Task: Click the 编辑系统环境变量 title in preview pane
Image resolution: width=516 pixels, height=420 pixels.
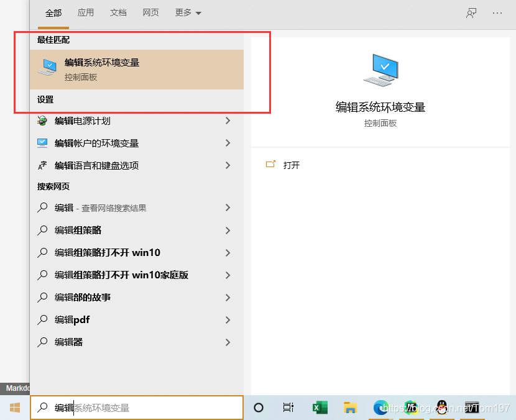Action: (x=380, y=107)
